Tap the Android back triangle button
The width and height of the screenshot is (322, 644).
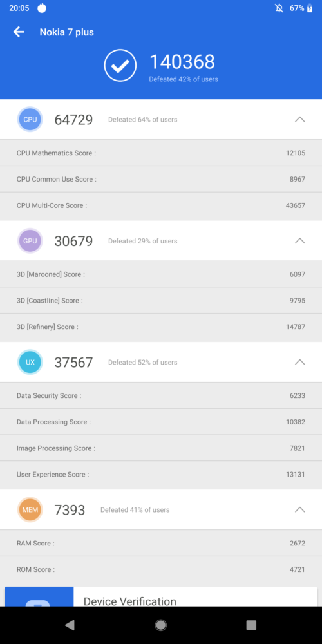click(x=70, y=625)
